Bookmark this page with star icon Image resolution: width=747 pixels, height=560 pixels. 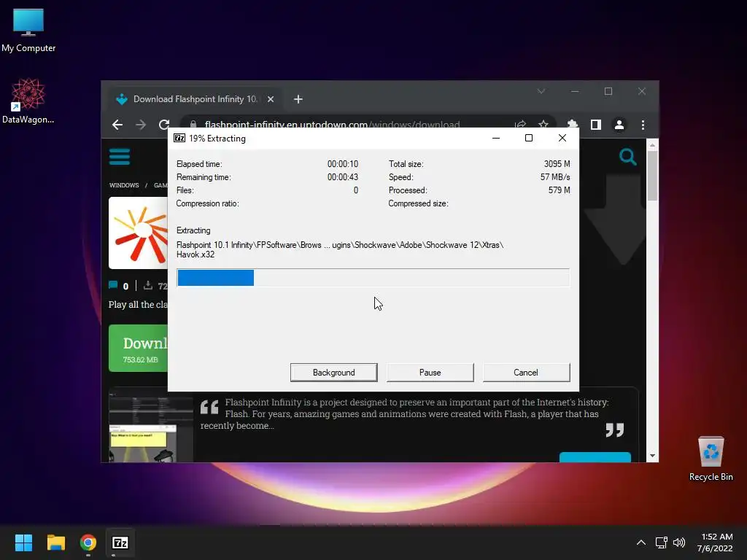[x=543, y=125]
